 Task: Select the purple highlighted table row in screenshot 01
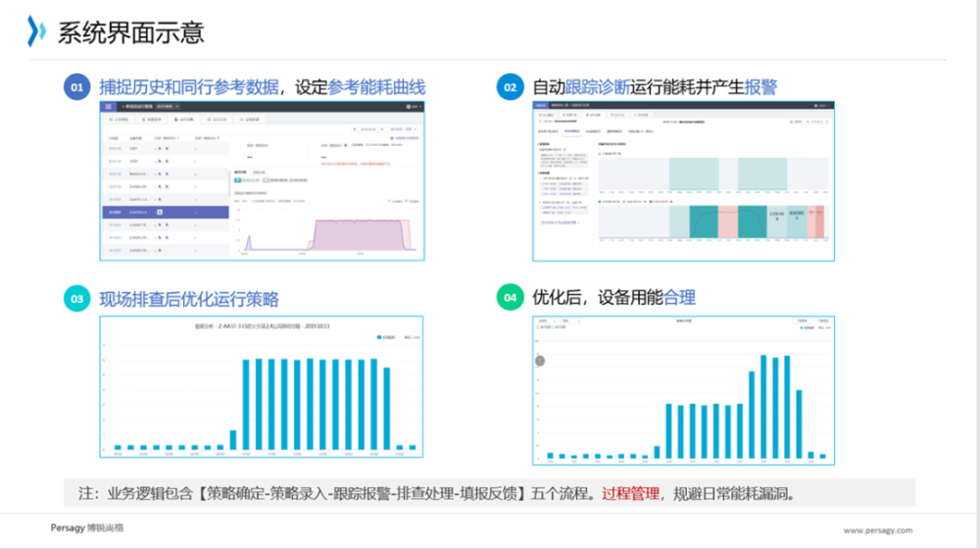pos(166,212)
